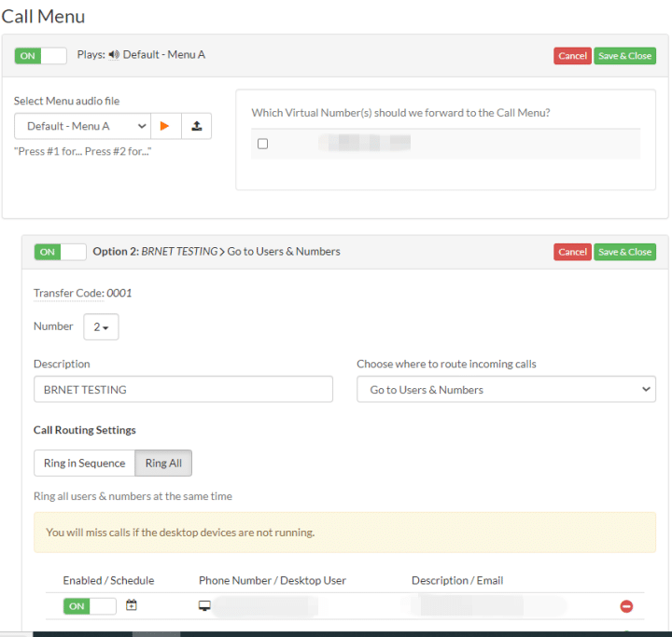This screenshot has width=672, height=637.
Task: Expand the Go to Users & Numbers routing dropdown
Action: (x=506, y=390)
